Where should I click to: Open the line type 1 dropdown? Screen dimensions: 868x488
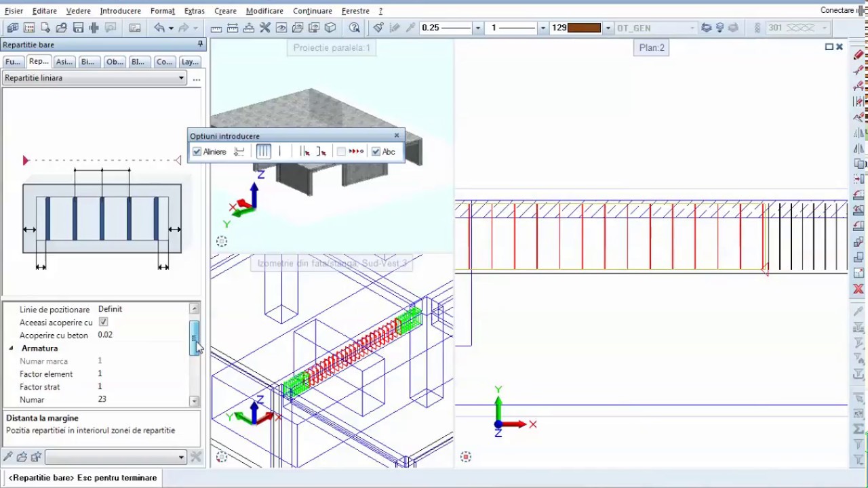542,28
